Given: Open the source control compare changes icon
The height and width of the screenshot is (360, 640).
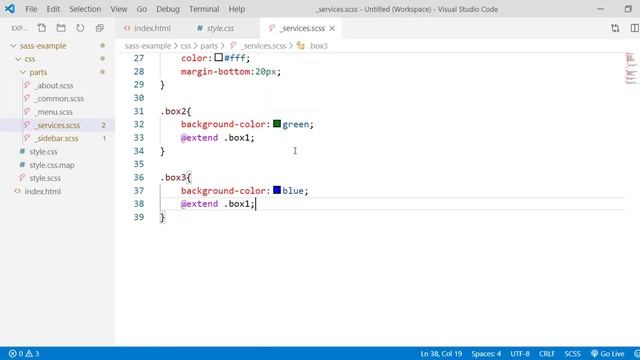Looking at the screenshot, I should tap(615, 28).
